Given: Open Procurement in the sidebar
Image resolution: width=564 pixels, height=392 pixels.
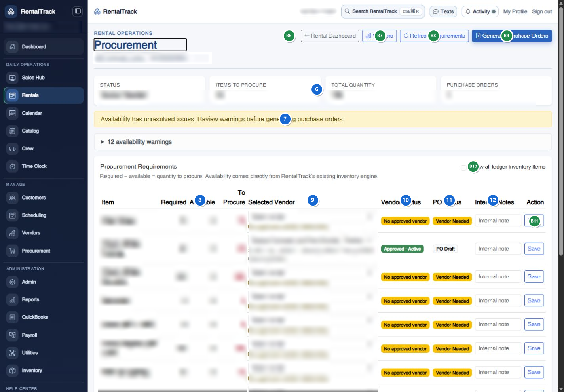Looking at the screenshot, I should 44,251.
